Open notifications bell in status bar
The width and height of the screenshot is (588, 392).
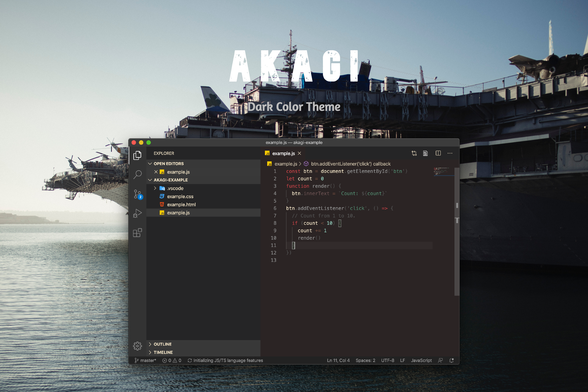click(451, 360)
